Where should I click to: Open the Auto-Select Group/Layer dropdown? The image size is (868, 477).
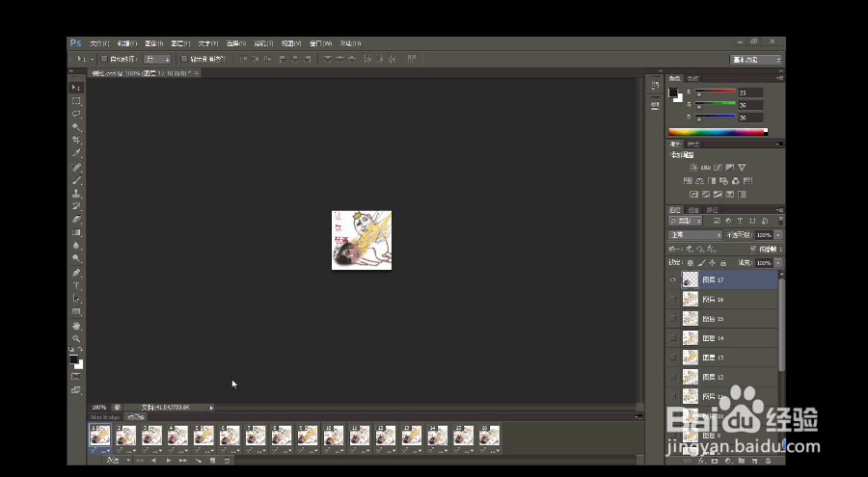tap(157, 59)
